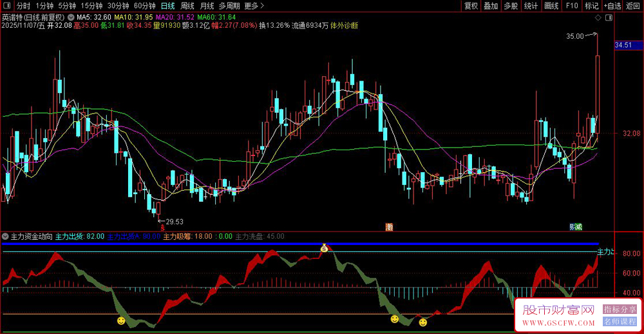644x334 pixels.
Task: Toggle the left sidebar panel icon
Action: 8,6
